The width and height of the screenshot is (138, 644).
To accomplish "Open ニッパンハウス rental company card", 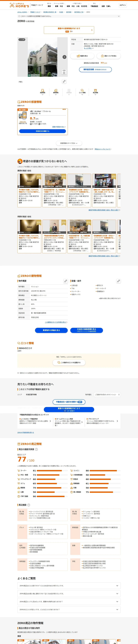I will point(104,191).
